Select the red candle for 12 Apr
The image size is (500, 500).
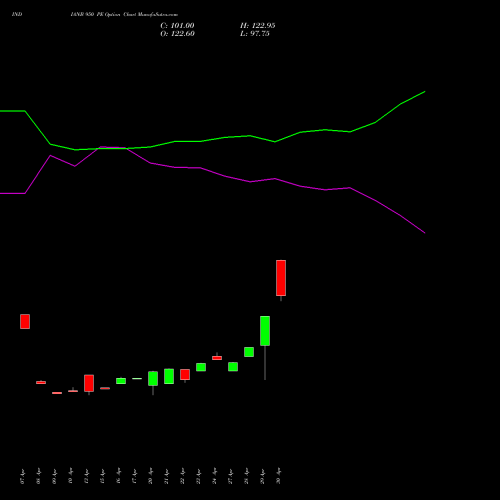tap(89, 383)
